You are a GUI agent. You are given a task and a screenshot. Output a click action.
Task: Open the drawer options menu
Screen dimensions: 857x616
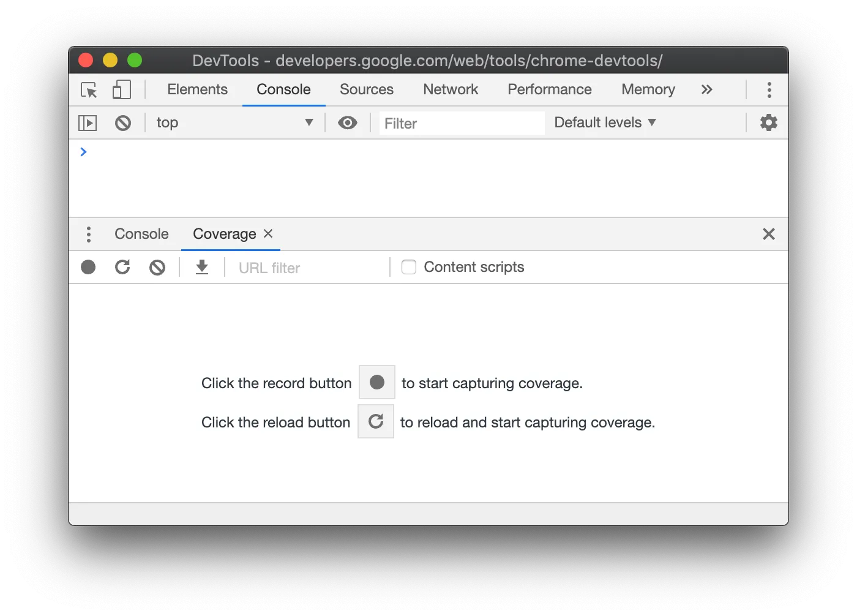[x=89, y=234]
